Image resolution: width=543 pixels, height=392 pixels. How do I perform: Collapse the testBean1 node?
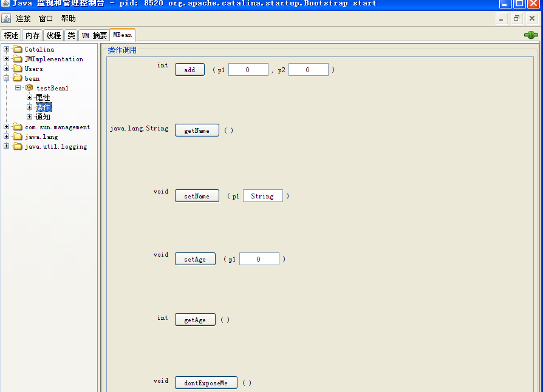click(18, 88)
